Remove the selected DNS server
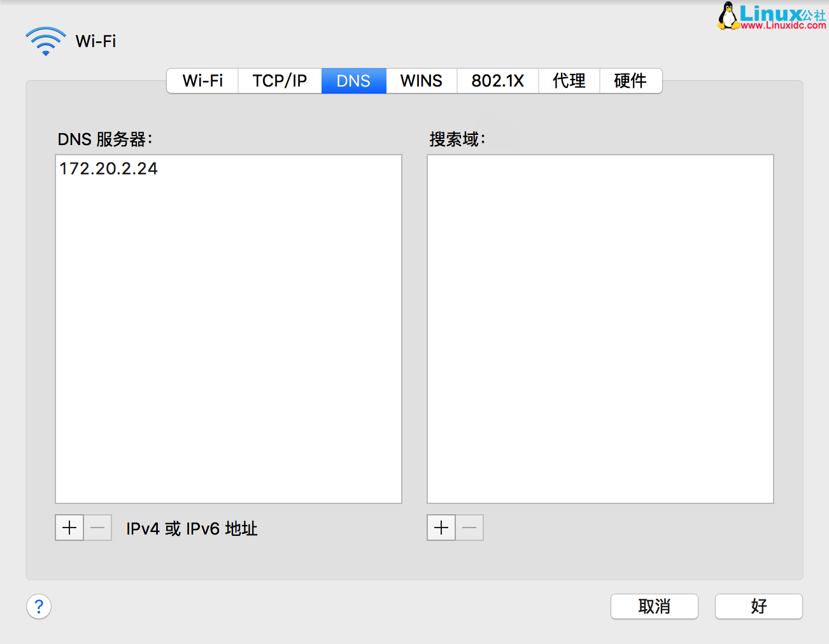The height and width of the screenshot is (644, 829). pos(97,528)
